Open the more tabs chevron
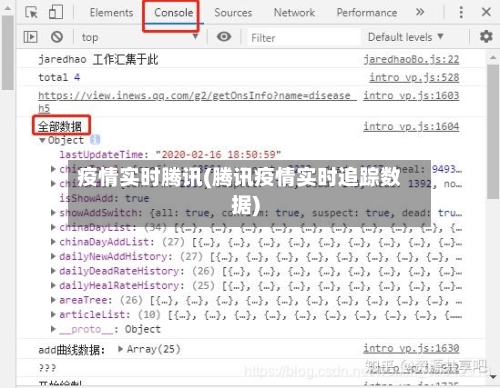The image size is (500, 388). click(420, 12)
